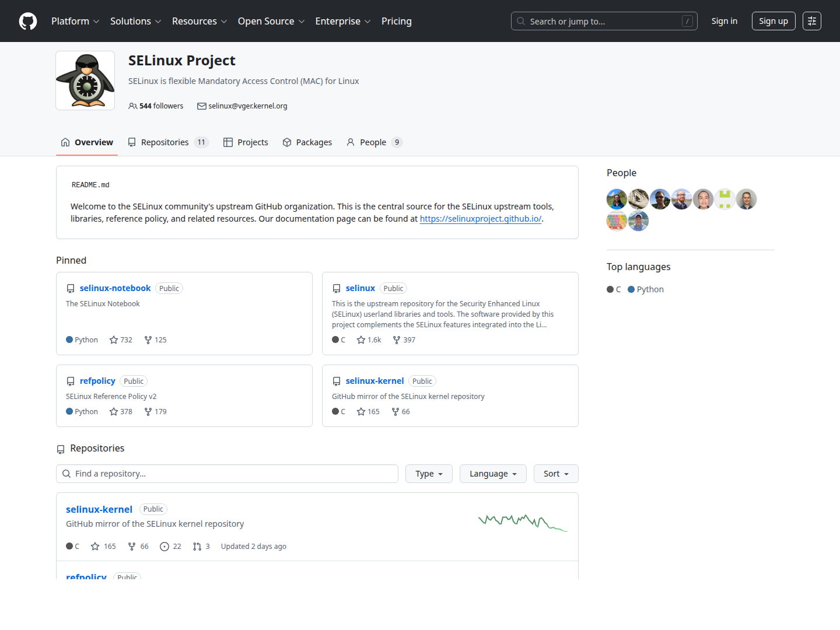Click the repo icon beside pinned selinux-kernel
840x630 pixels.
point(337,381)
